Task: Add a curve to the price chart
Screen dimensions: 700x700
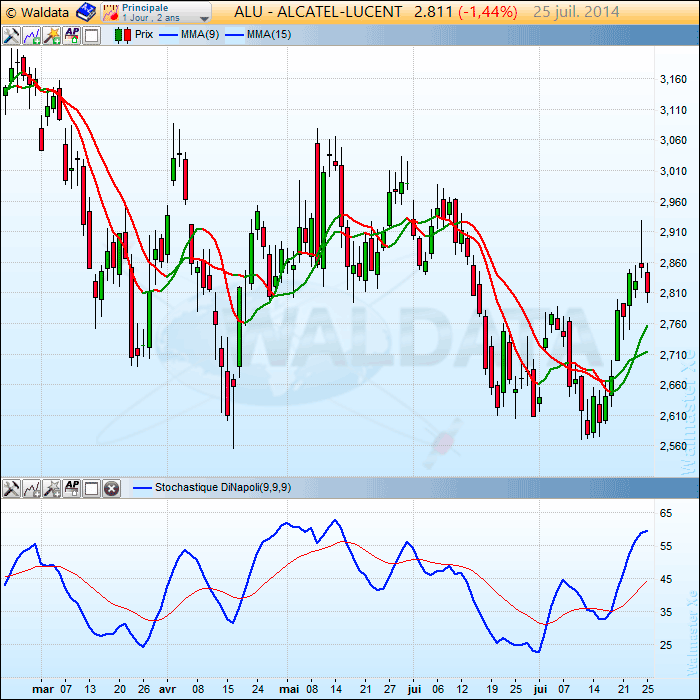Action: click(x=32, y=35)
